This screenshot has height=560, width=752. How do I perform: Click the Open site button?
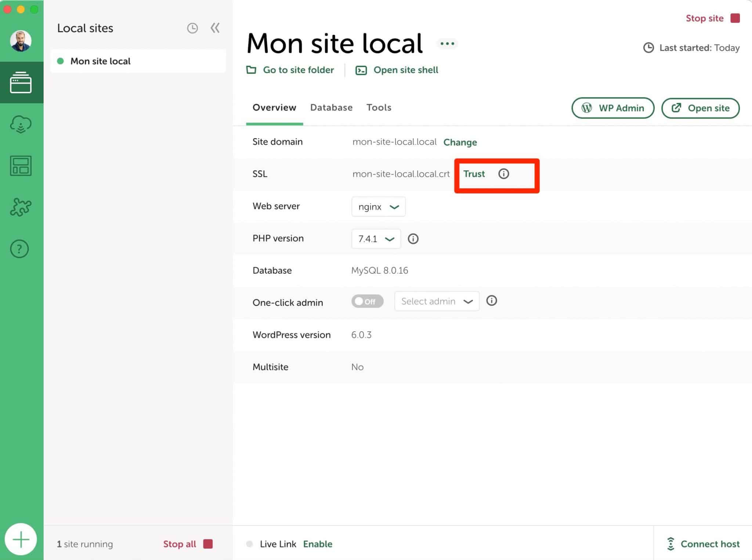[700, 108]
